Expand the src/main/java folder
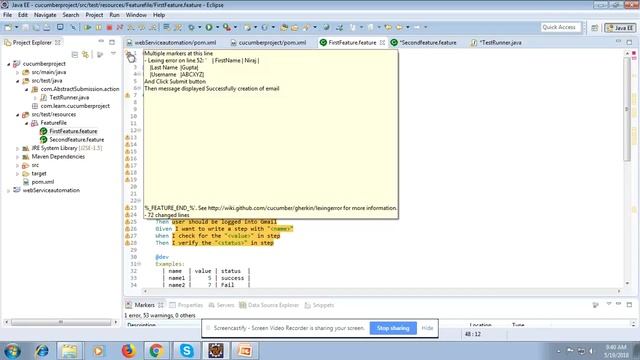This screenshot has width=640, height=360. 18,73
